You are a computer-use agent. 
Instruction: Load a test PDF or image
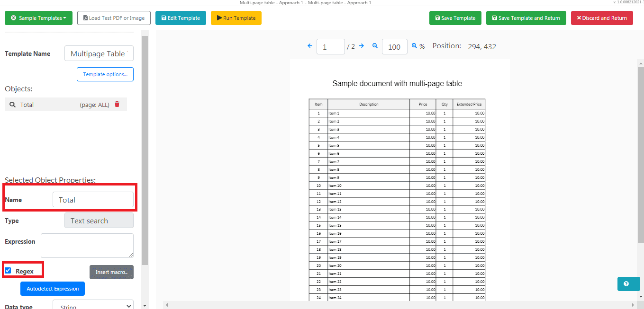pyautogui.click(x=114, y=18)
